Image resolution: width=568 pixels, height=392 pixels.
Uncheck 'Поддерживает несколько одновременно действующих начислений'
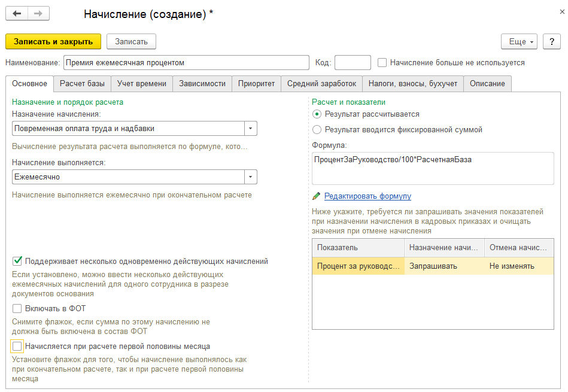coord(17,261)
